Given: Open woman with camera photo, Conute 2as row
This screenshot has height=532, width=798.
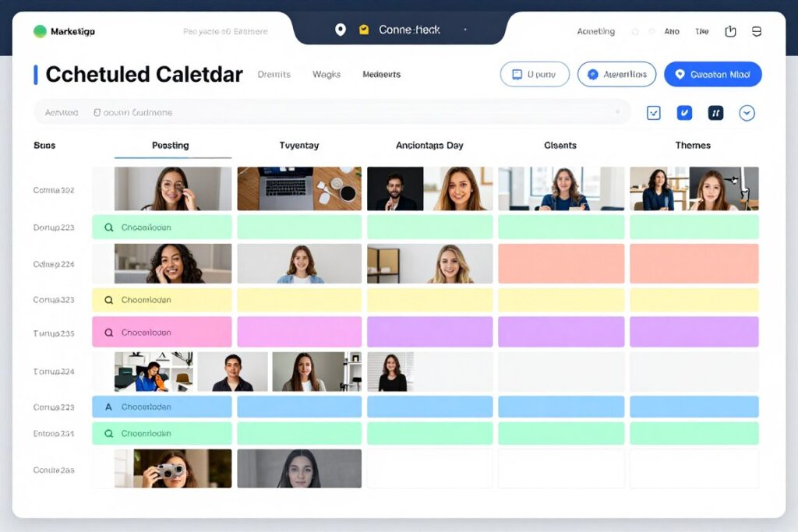Looking at the screenshot, I should tap(172, 468).
